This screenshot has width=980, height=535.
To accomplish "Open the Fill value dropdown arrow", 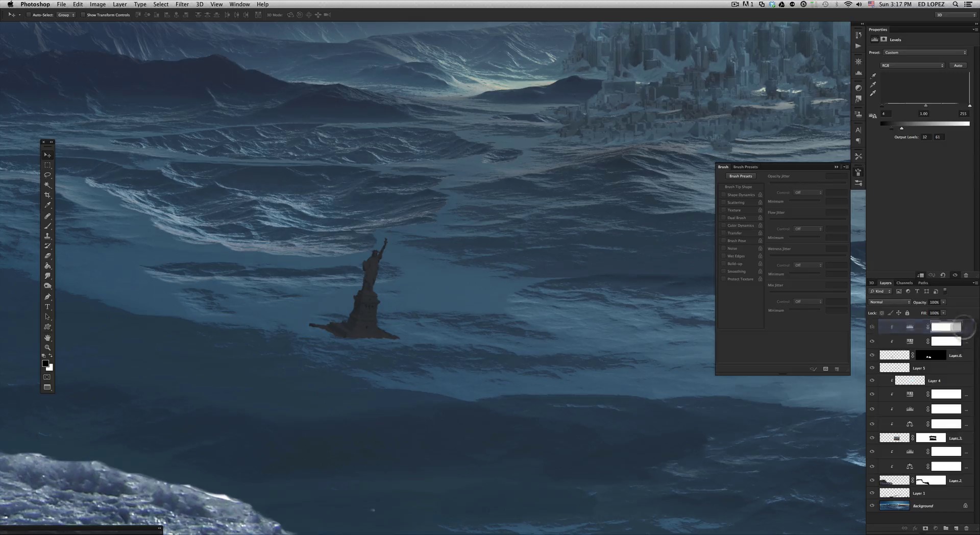I will coord(943,313).
